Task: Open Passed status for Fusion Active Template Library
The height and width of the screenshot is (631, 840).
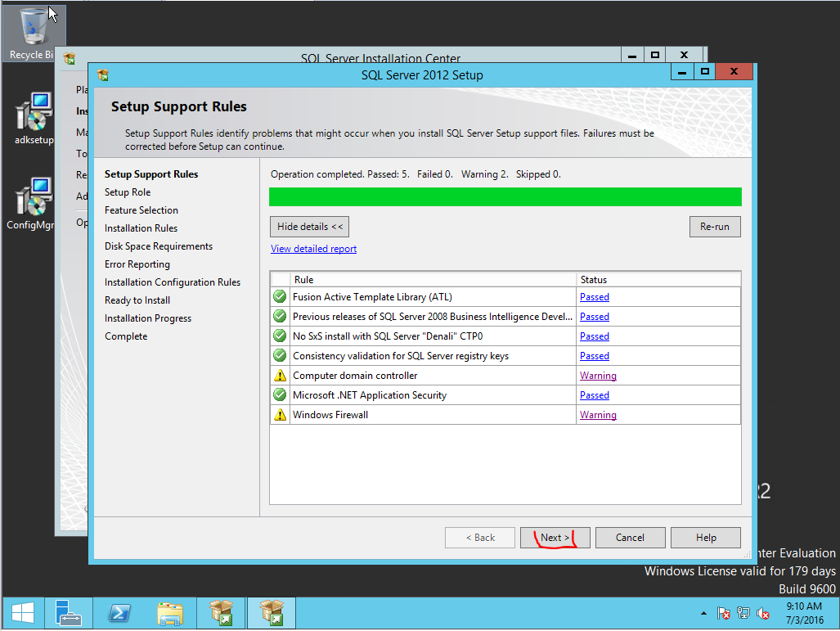Action: tap(594, 297)
